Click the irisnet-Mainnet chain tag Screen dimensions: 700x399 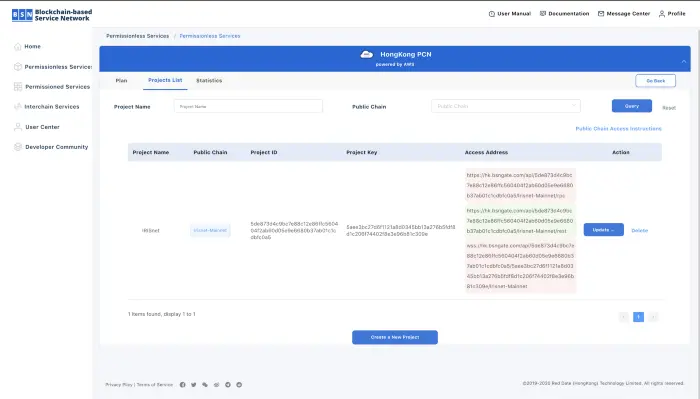pyautogui.click(x=210, y=231)
